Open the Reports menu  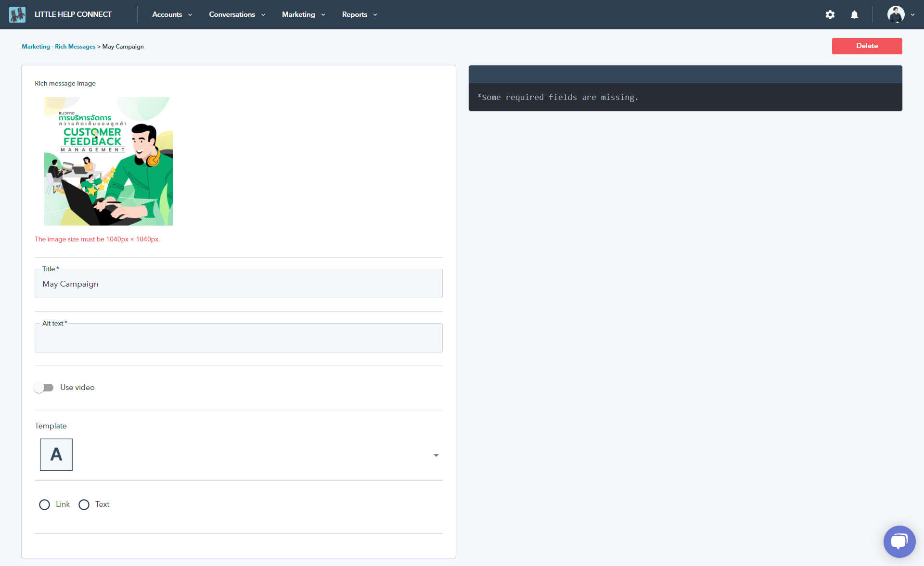[x=359, y=14]
